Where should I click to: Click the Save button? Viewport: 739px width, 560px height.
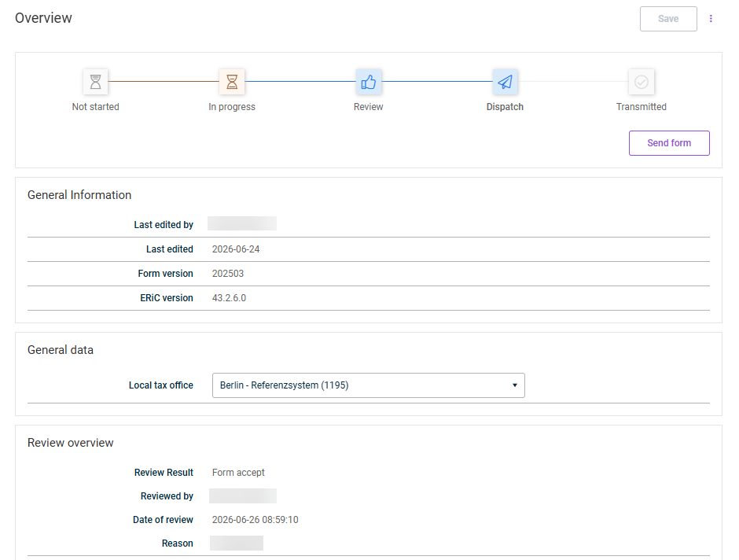pos(668,19)
